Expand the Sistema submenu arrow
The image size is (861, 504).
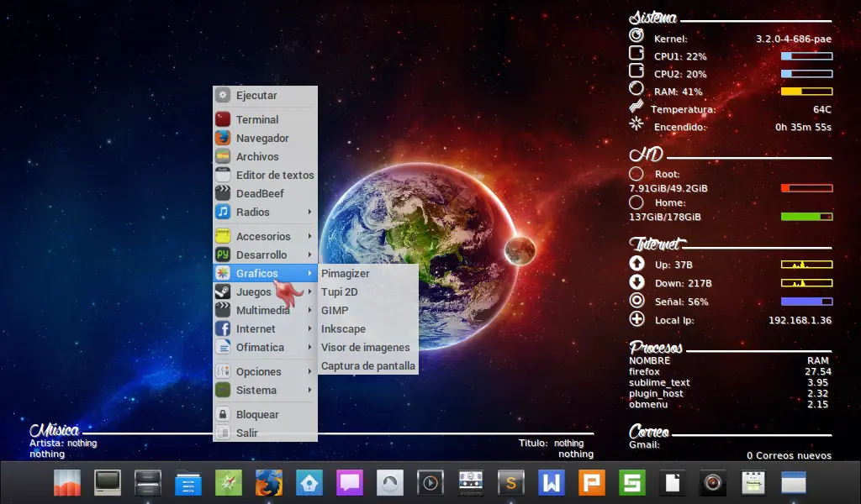click(x=310, y=390)
